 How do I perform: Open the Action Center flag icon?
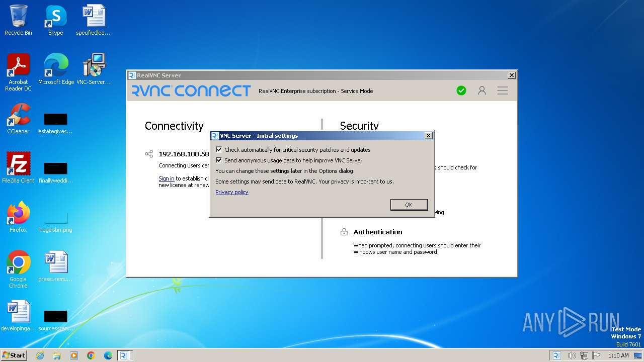[x=596, y=355]
